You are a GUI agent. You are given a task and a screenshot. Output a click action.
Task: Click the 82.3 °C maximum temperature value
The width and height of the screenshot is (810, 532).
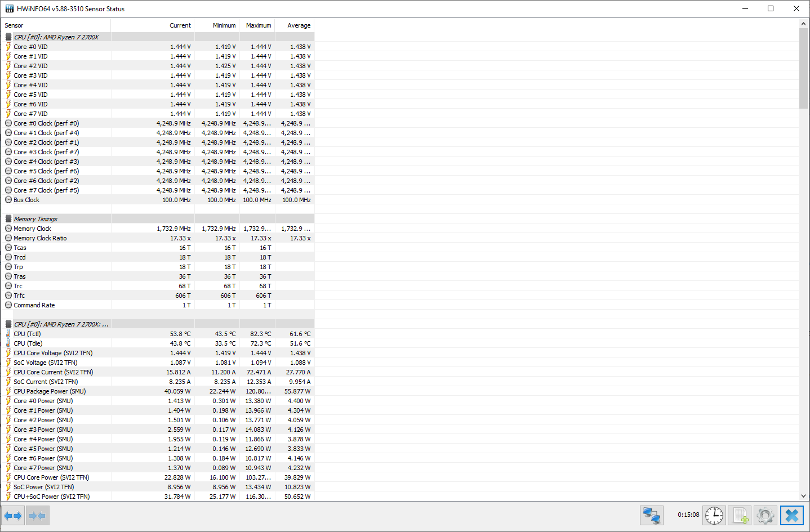[261, 334]
